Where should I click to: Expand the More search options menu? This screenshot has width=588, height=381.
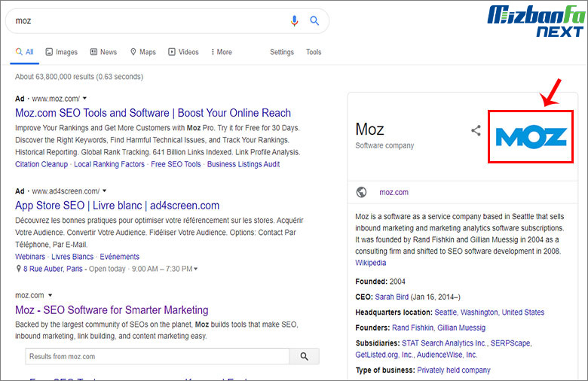click(221, 52)
